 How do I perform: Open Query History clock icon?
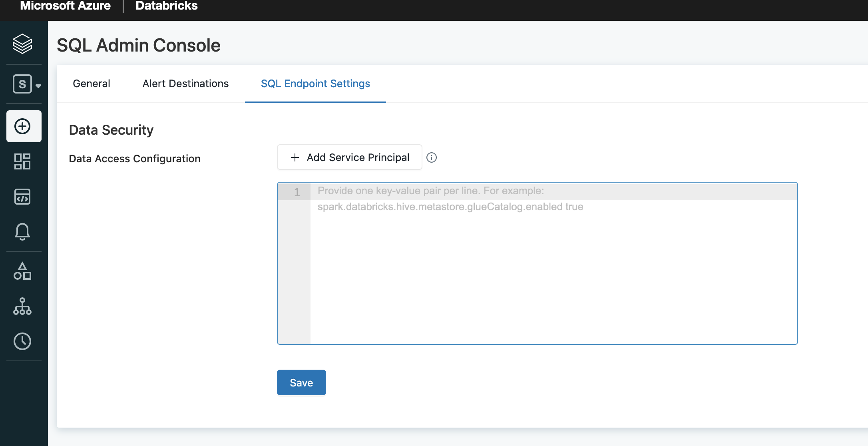[x=22, y=341]
